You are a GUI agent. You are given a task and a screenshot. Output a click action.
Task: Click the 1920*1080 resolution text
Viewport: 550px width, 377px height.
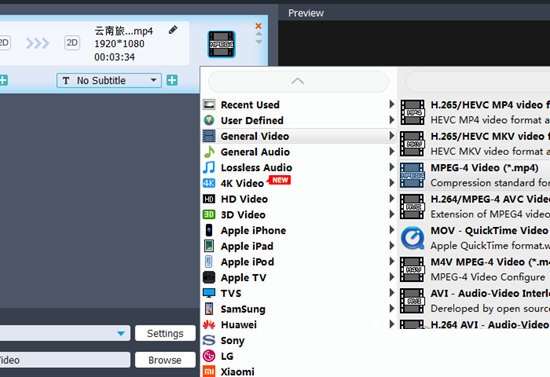119,44
